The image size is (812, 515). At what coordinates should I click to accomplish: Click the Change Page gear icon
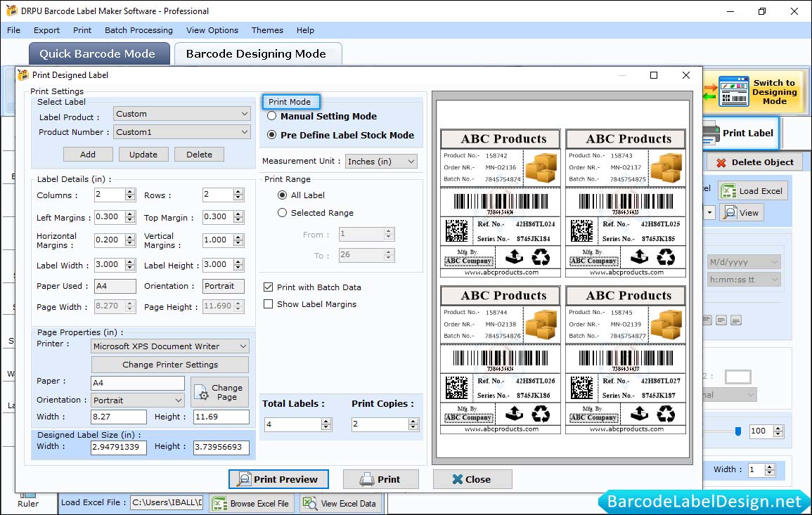click(x=202, y=393)
